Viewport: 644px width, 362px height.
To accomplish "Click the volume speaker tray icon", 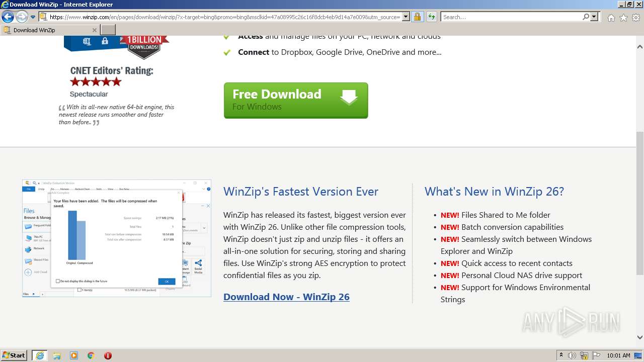I will (572, 355).
